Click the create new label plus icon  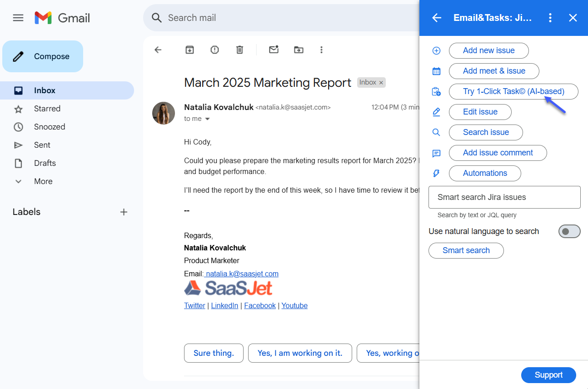click(124, 212)
